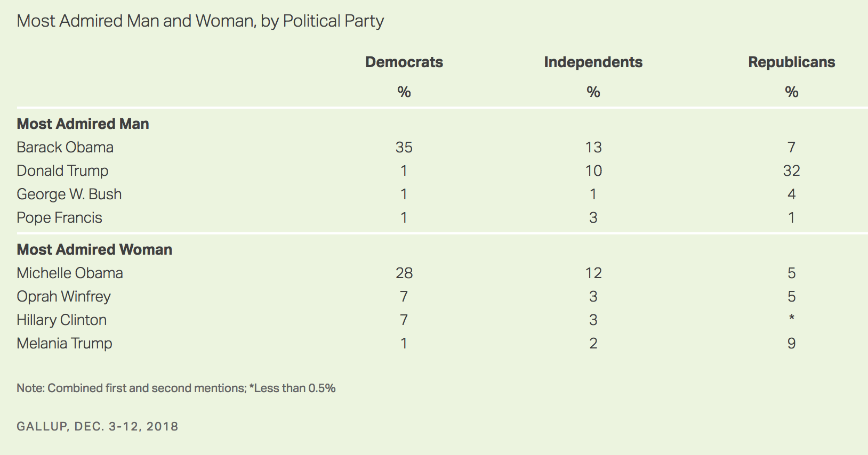
Task: Click Michelle Obama's Democrats value 28
Action: pos(404,273)
